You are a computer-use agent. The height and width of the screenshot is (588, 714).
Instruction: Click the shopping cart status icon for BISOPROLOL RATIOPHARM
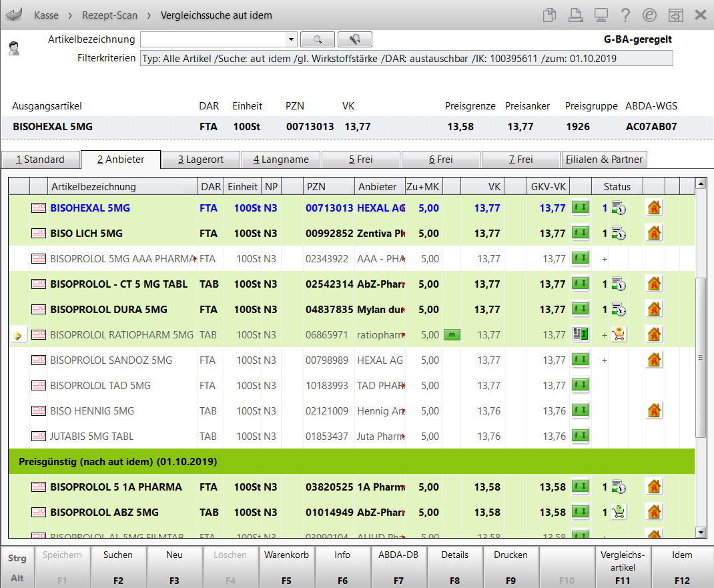[x=619, y=335]
